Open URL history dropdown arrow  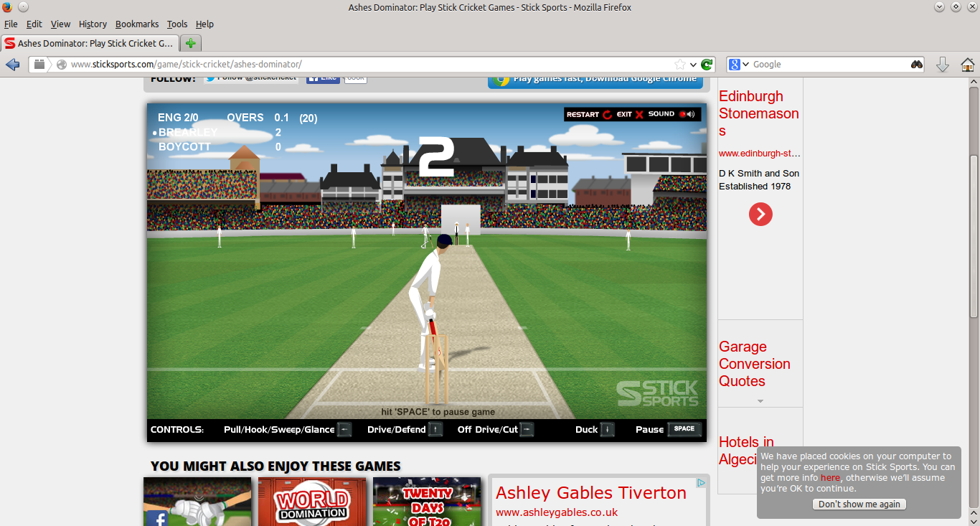click(x=693, y=65)
